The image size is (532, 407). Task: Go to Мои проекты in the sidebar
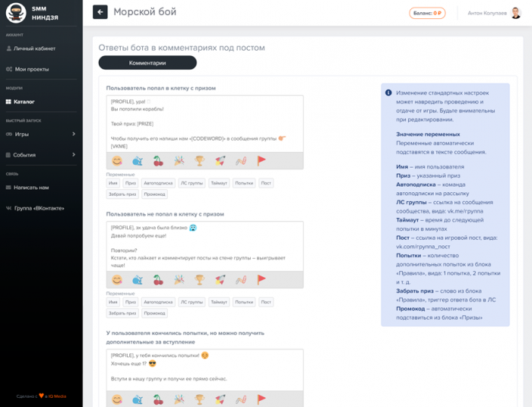31,69
